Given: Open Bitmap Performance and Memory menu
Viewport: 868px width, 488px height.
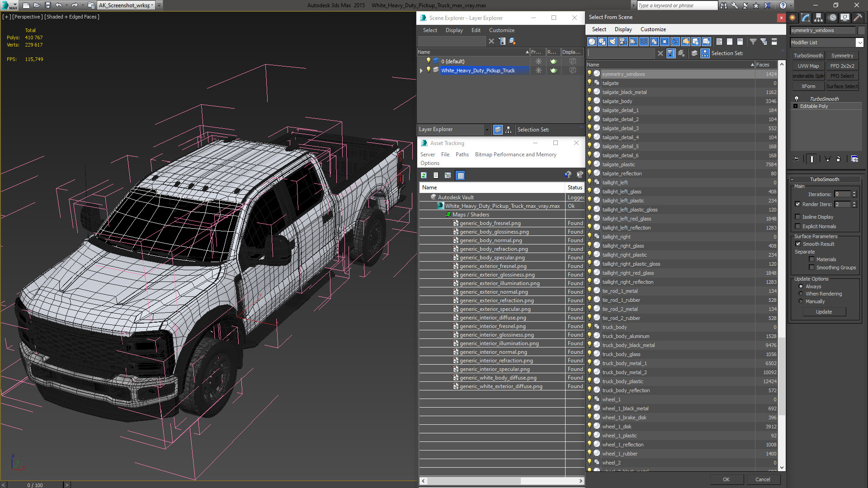Looking at the screenshot, I should coord(515,155).
